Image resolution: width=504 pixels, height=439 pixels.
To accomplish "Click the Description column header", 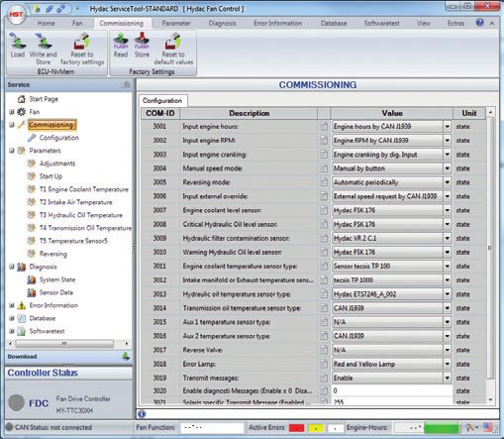I will [249, 113].
